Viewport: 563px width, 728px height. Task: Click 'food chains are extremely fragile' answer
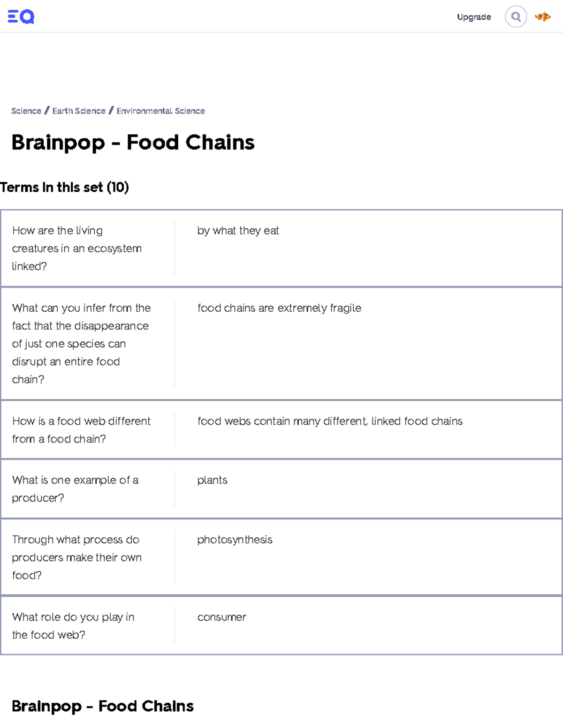coord(279,308)
